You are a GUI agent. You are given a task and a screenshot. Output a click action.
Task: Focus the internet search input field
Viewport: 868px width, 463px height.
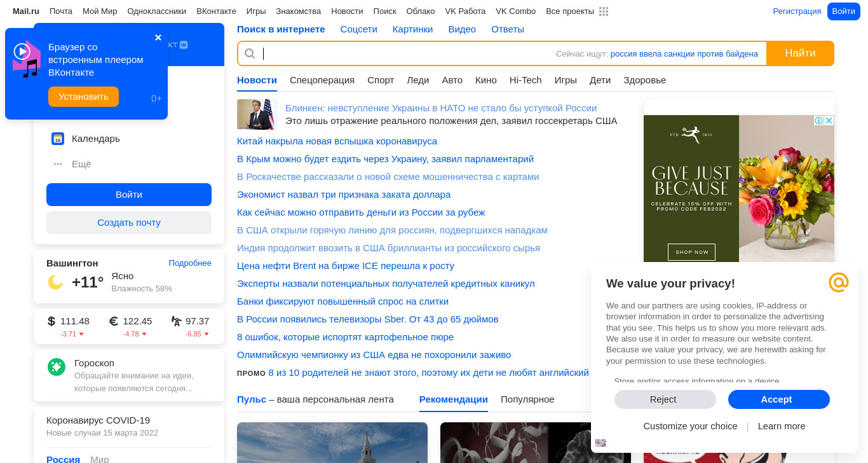point(407,53)
